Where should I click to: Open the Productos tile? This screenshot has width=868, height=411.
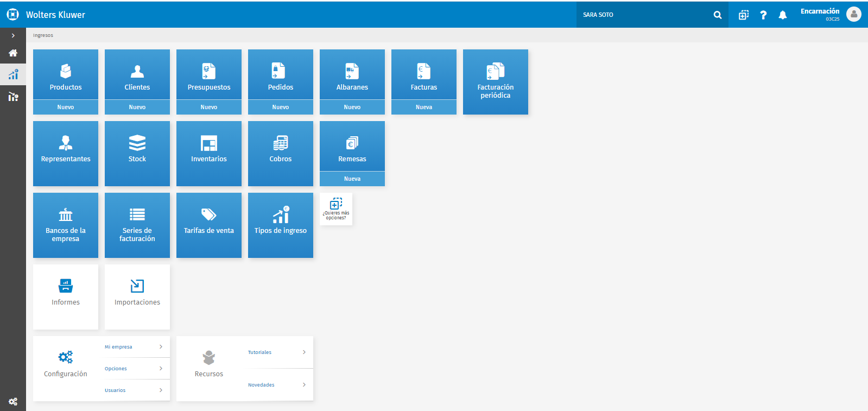pos(65,75)
